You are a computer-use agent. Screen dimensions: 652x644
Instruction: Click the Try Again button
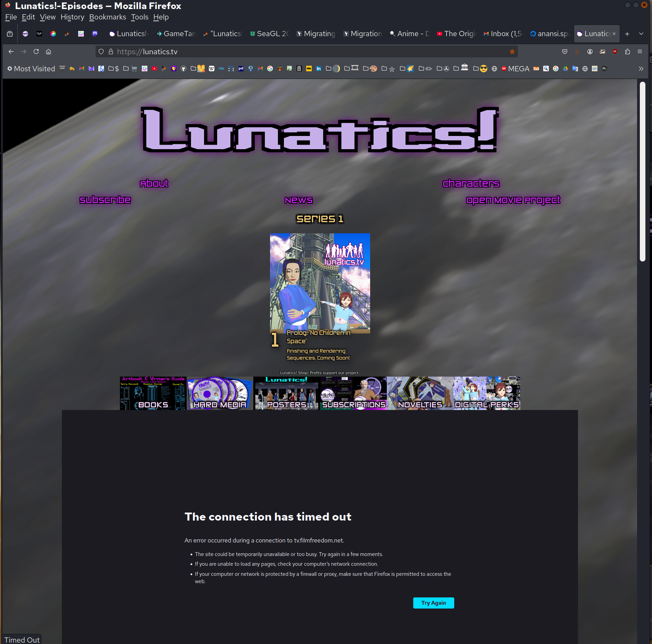pos(433,603)
